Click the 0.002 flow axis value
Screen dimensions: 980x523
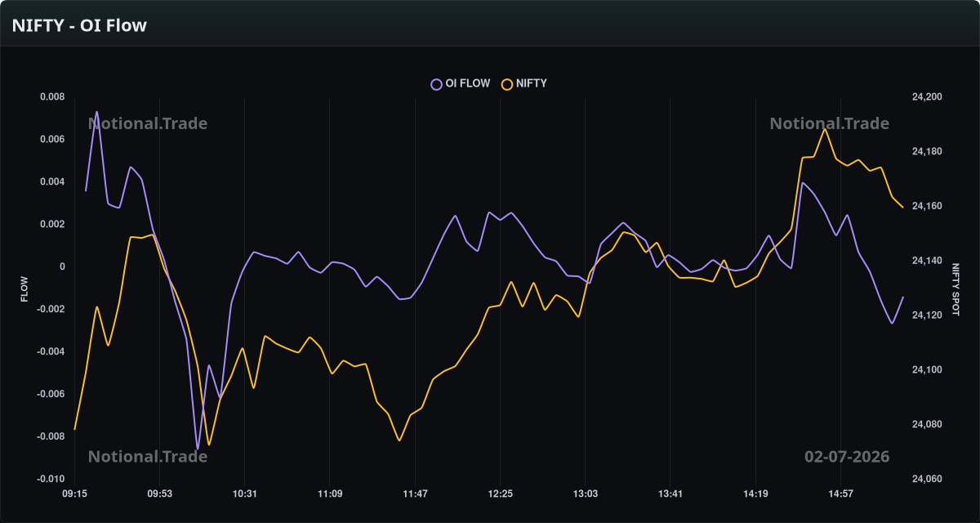[x=53, y=225]
